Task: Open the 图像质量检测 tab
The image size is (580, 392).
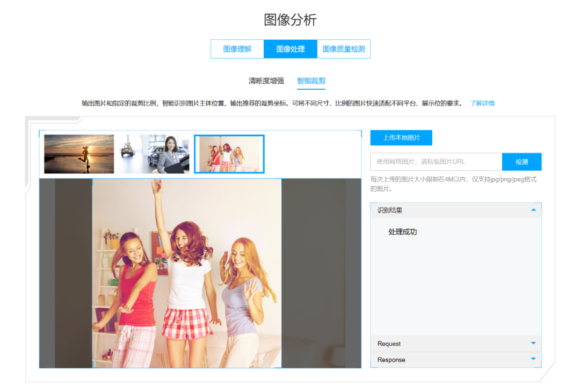Action: [344, 49]
